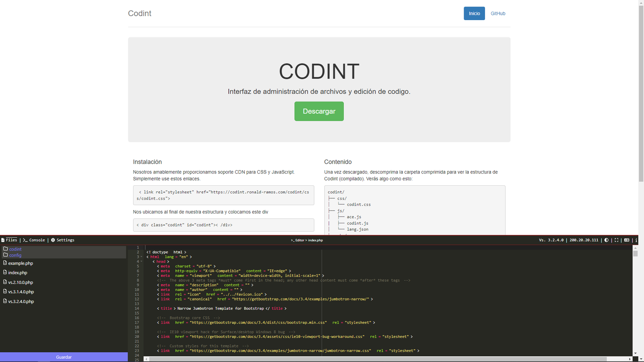Switch to the Files tab

(9, 240)
